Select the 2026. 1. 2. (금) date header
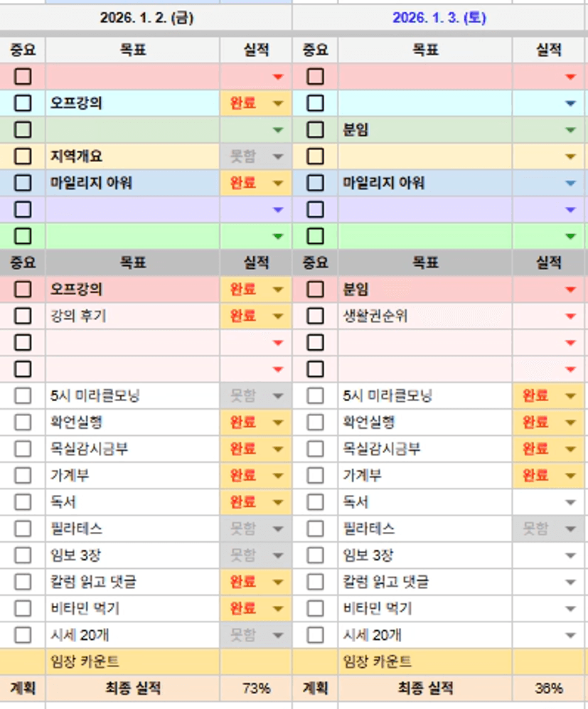This screenshot has height=709, width=588. point(146,18)
